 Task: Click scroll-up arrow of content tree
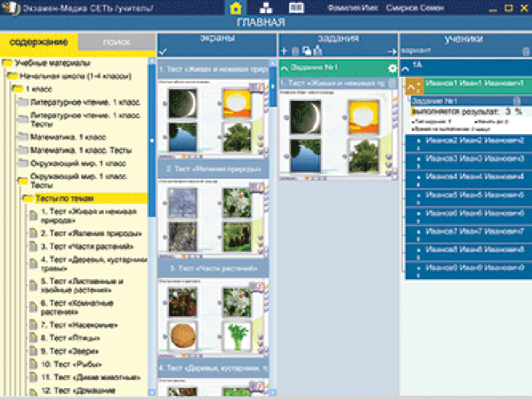click(152, 61)
